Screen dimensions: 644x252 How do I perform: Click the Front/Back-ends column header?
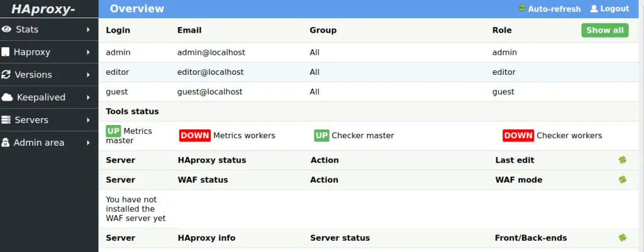point(531,238)
